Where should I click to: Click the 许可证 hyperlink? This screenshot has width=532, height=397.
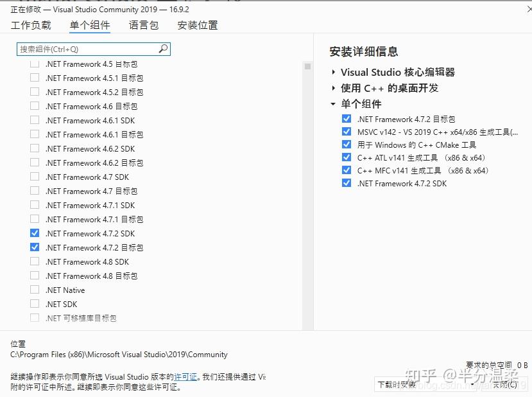pos(184,376)
